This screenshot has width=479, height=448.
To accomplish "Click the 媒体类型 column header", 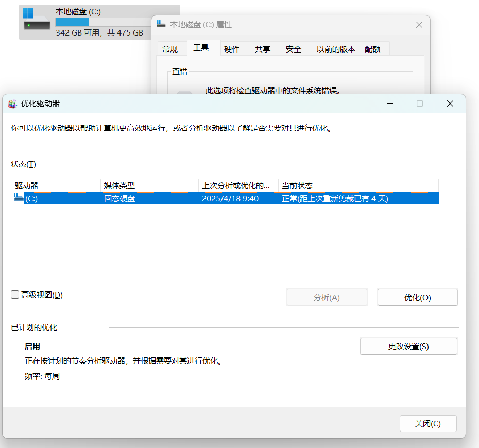I will click(150, 186).
